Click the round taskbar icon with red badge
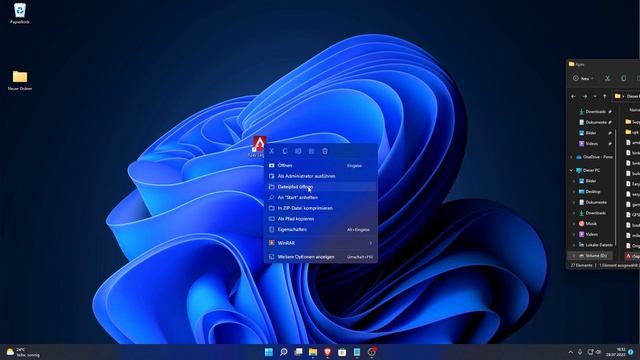640x360 pixels. click(371, 352)
